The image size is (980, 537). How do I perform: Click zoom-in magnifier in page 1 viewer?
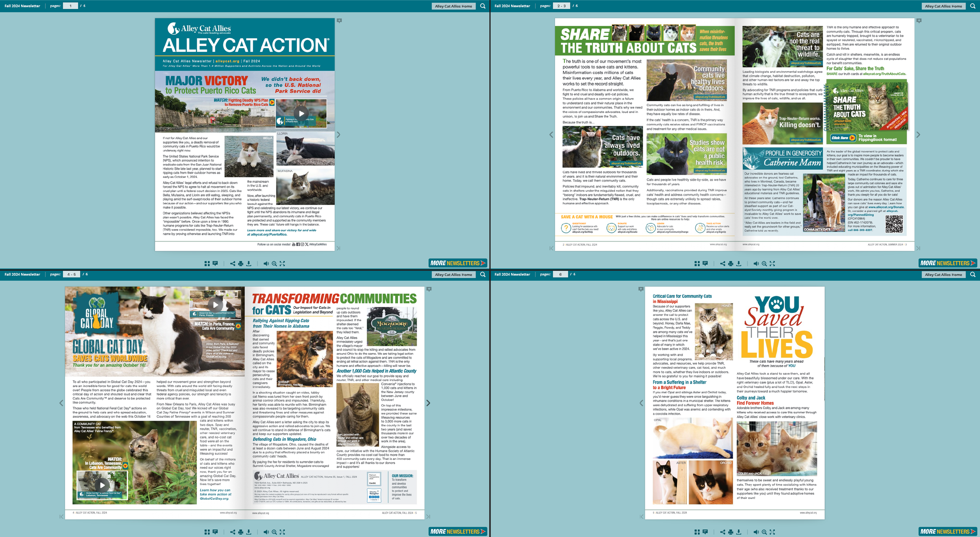coord(274,263)
